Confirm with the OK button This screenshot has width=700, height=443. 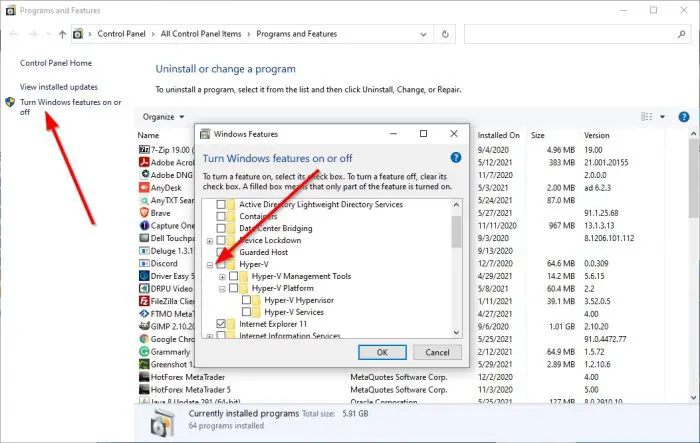click(x=382, y=352)
